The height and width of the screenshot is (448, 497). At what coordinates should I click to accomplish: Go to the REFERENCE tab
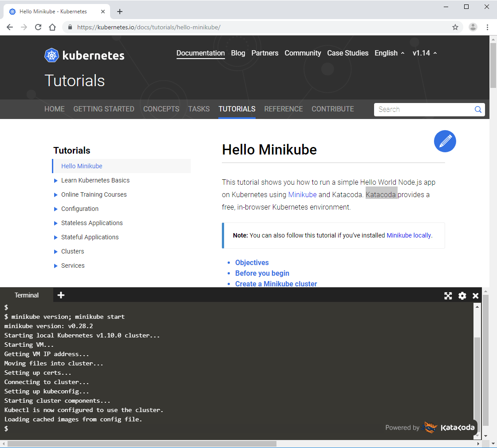[284, 109]
